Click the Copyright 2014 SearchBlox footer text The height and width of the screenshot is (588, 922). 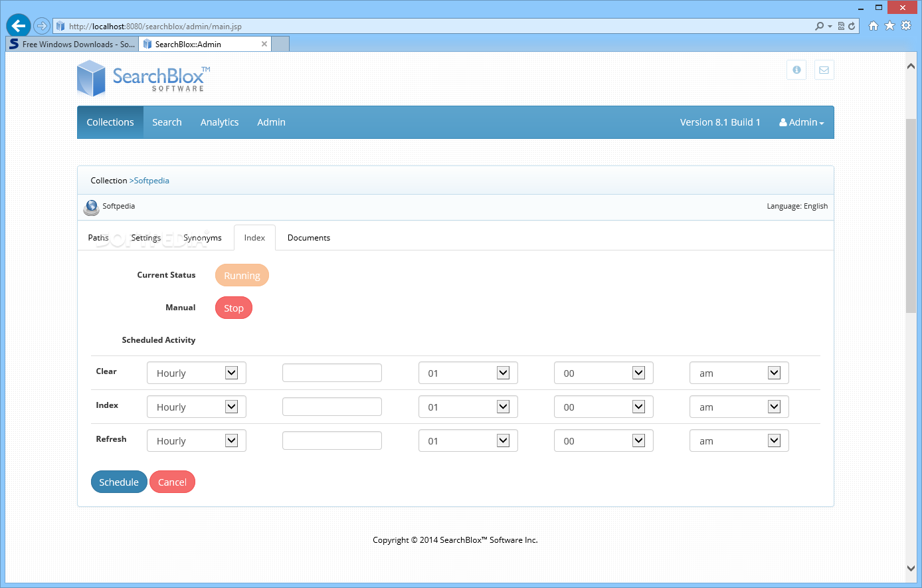click(x=455, y=540)
